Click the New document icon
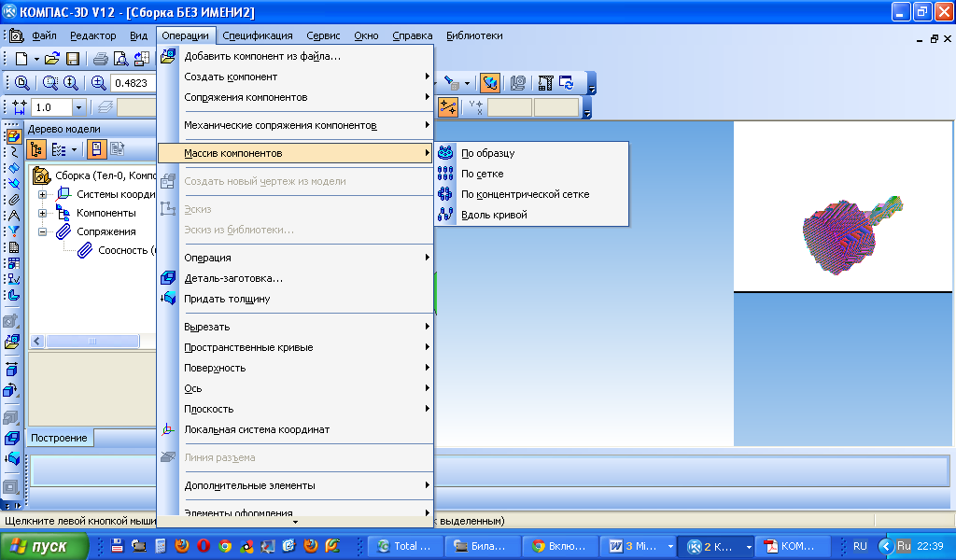 click(x=21, y=59)
